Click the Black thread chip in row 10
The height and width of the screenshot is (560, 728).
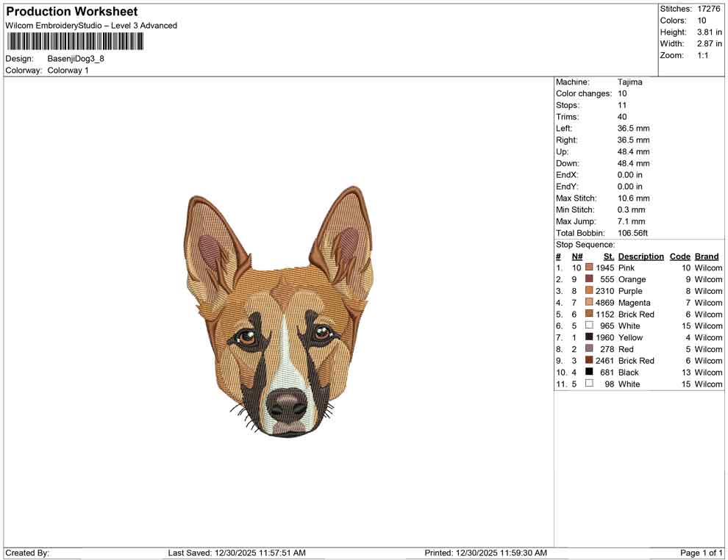(588, 372)
